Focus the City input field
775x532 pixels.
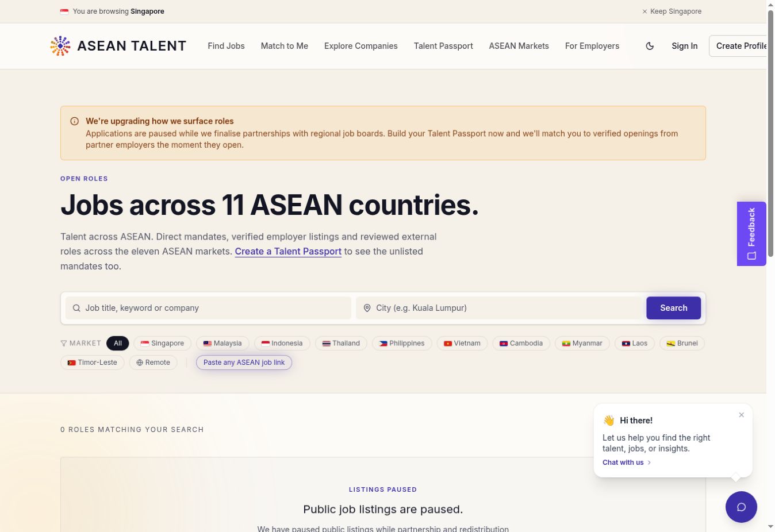pos(499,308)
